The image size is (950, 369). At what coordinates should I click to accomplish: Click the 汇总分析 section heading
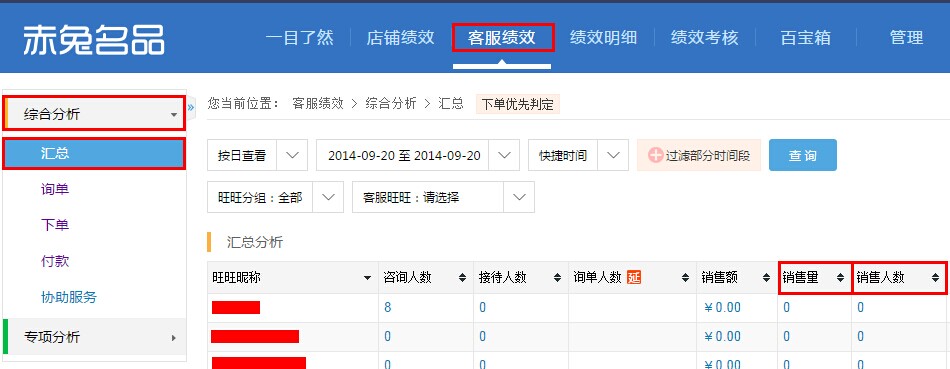tap(254, 242)
